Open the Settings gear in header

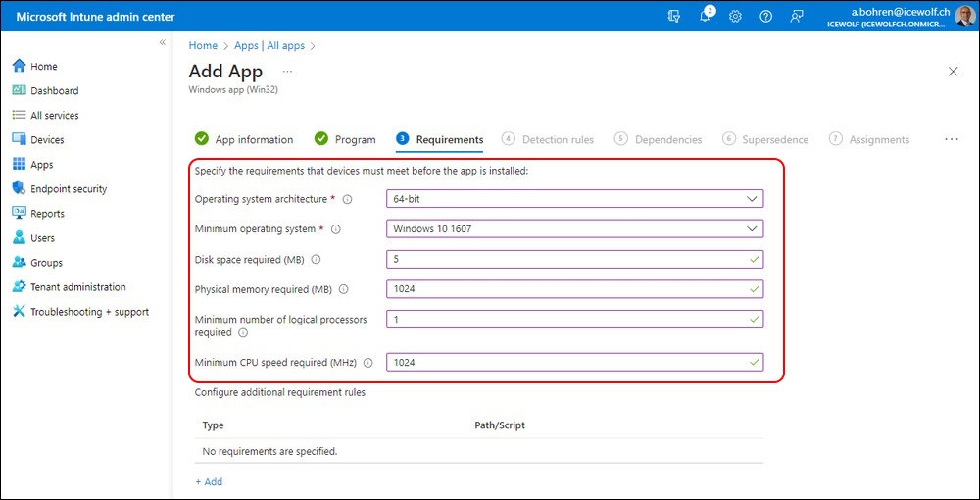[x=736, y=17]
